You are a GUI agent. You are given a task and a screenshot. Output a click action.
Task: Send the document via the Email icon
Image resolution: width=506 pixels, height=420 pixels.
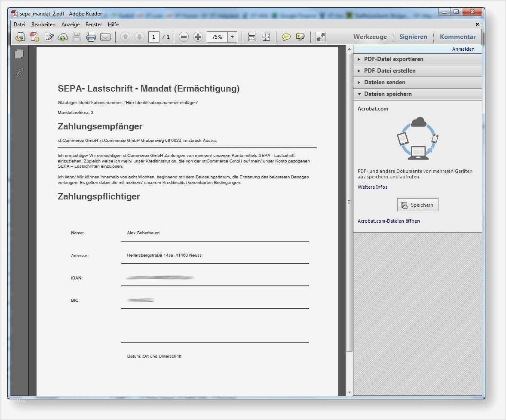point(106,37)
